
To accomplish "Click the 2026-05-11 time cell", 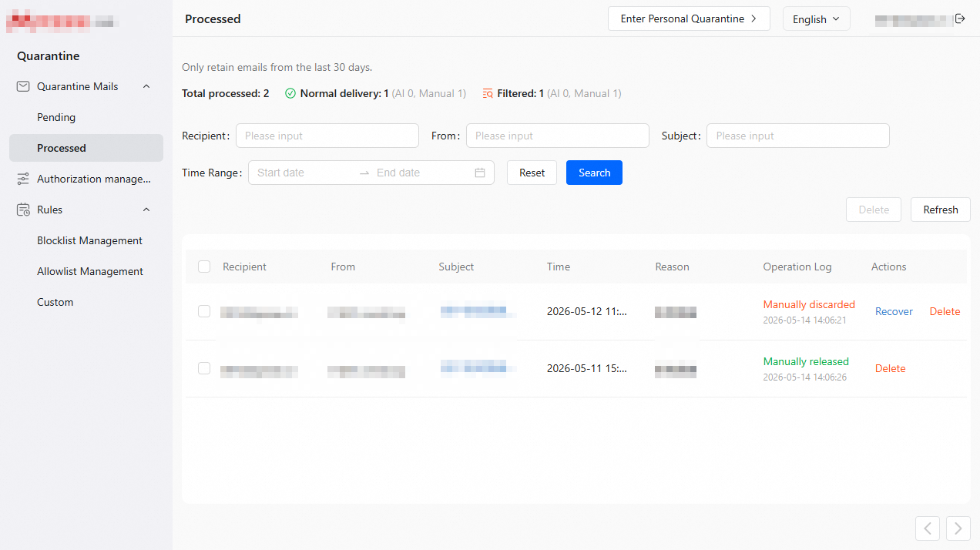I will click(x=587, y=368).
